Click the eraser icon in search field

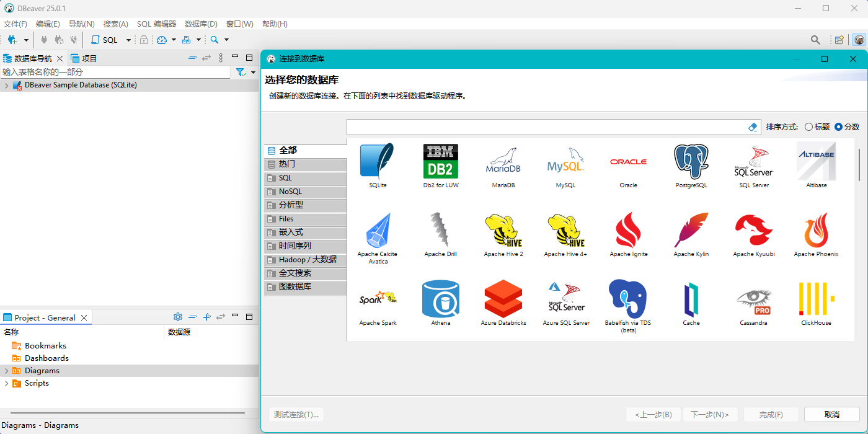click(x=753, y=127)
